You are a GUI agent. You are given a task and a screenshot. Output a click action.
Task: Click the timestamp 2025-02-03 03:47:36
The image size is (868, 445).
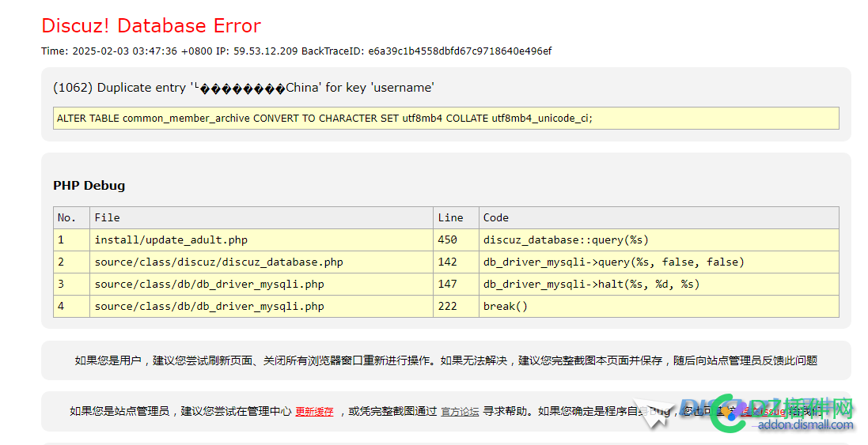125,51
